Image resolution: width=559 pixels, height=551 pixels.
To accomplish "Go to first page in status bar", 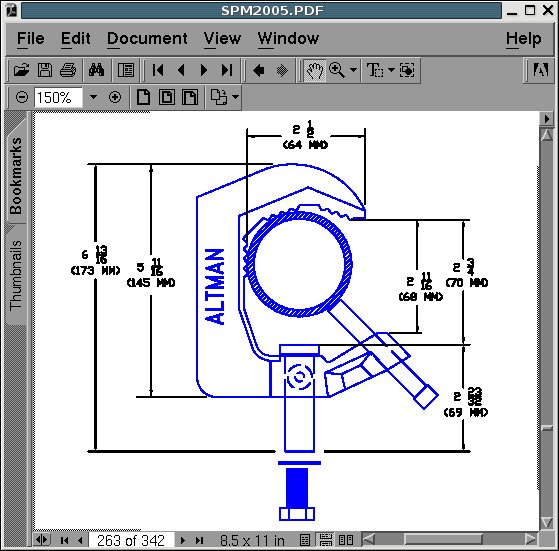I will pos(65,541).
